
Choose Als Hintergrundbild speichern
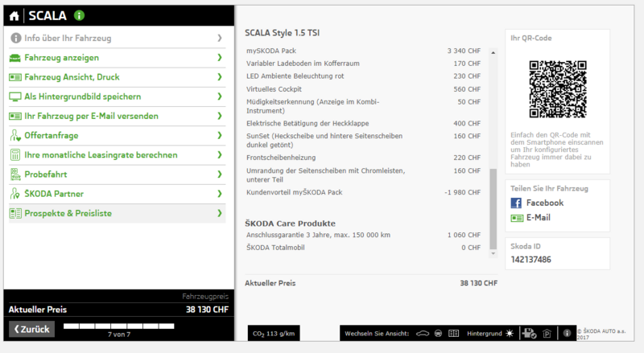[x=117, y=96]
